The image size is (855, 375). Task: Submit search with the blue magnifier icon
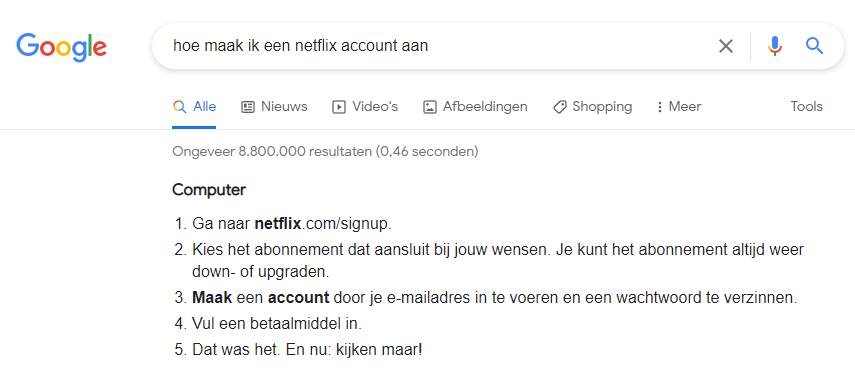tap(815, 46)
